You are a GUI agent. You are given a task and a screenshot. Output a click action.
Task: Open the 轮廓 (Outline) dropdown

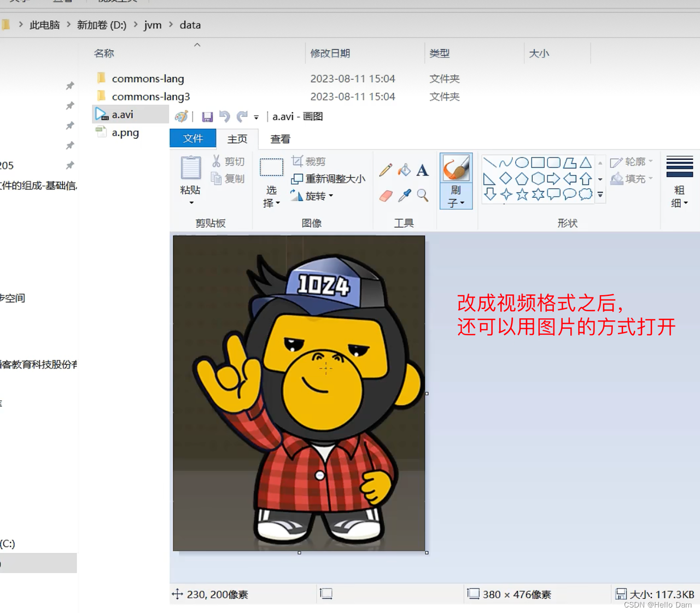pos(632,162)
